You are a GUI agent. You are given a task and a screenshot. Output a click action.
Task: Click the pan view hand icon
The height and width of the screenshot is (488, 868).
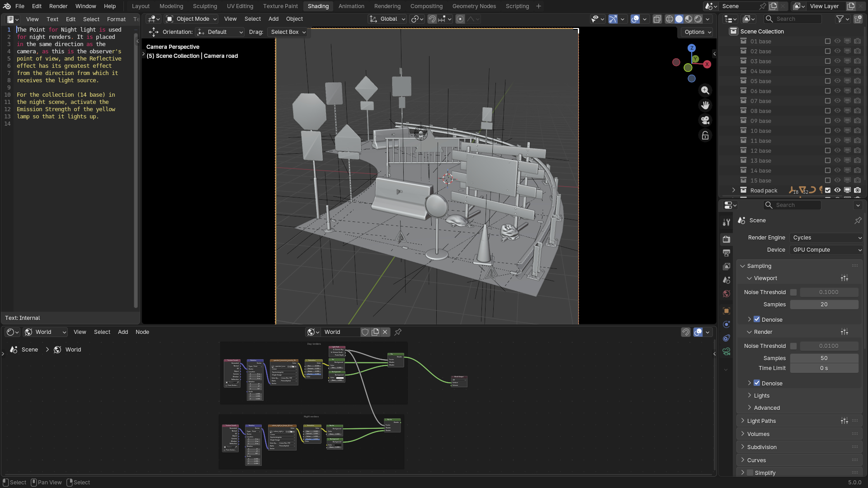click(705, 105)
